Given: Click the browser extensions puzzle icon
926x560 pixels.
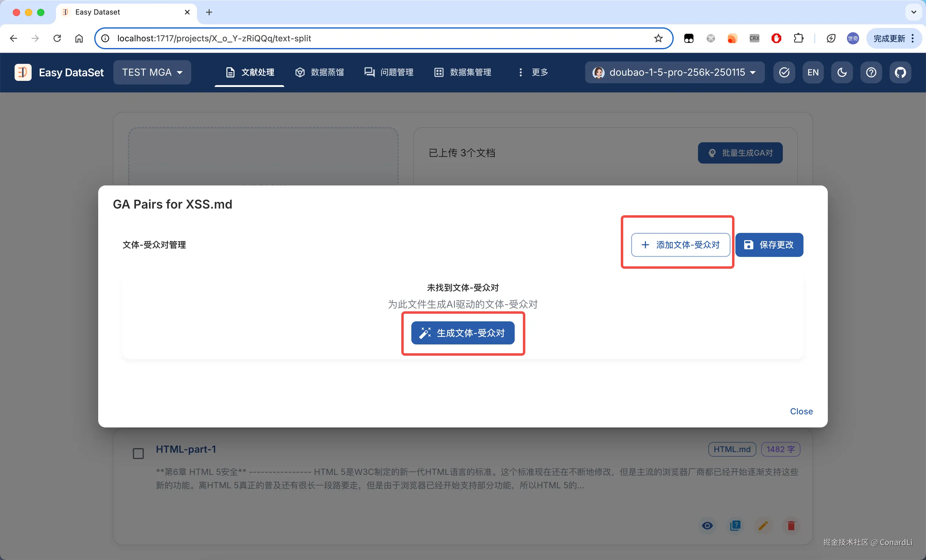Looking at the screenshot, I should (798, 38).
